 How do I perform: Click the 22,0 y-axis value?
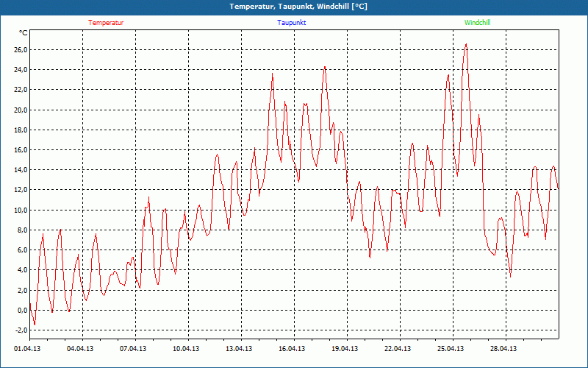21,90
